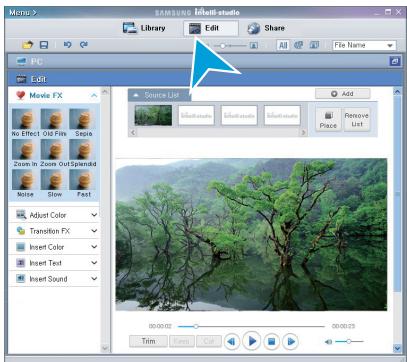Collapse the Source List panel
The width and height of the screenshot is (407, 362).
pos(136,95)
